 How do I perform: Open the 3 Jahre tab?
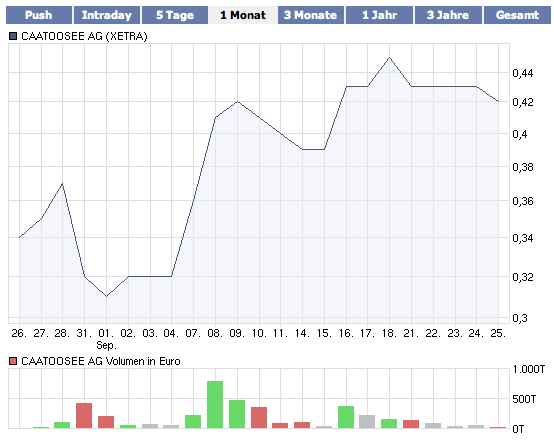click(448, 15)
